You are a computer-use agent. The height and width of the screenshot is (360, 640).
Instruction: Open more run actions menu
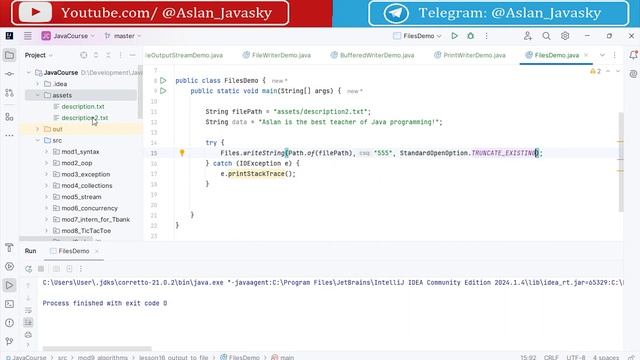pyautogui.click(x=487, y=36)
